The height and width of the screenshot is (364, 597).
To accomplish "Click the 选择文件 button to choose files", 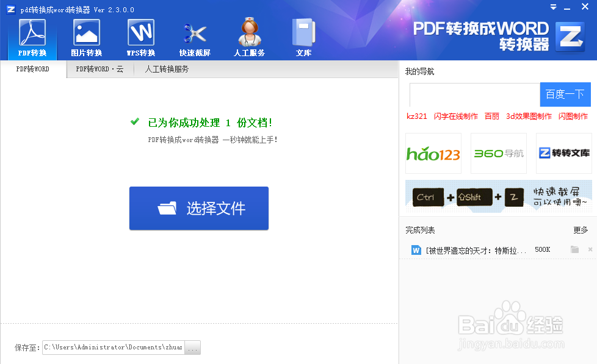I will coord(199,208).
